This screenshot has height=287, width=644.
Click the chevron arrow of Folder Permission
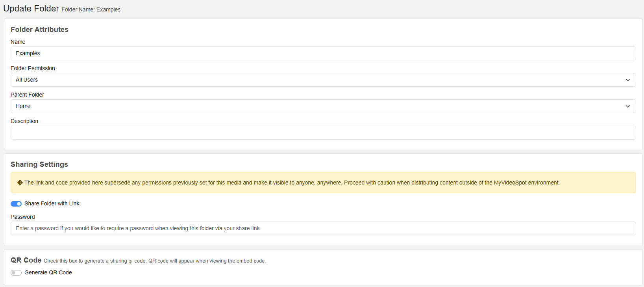pyautogui.click(x=627, y=80)
